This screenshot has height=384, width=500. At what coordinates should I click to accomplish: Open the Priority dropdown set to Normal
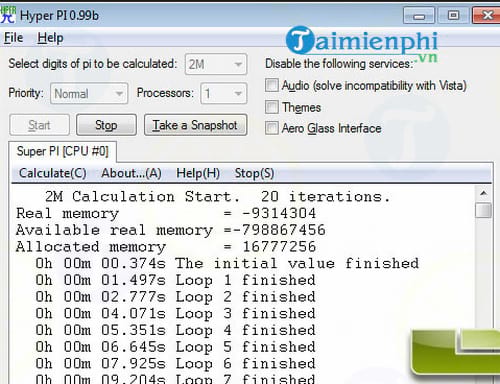coord(89,93)
